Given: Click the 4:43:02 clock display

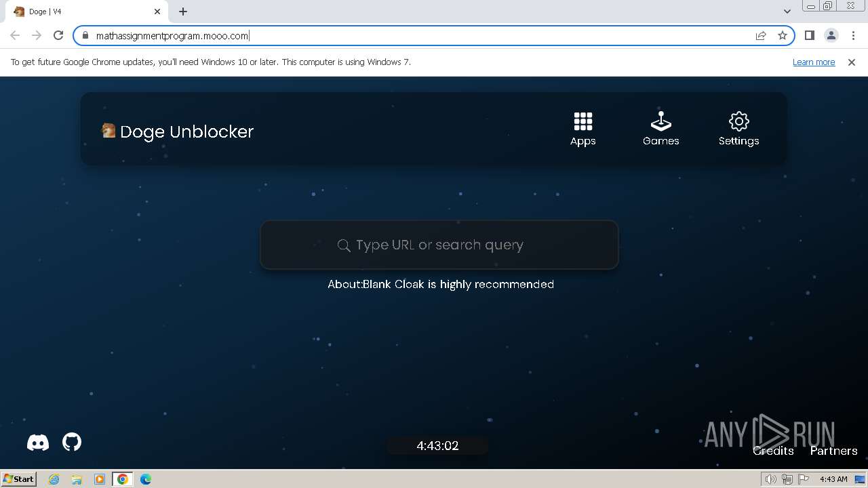Looking at the screenshot, I should (x=437, y=445).
